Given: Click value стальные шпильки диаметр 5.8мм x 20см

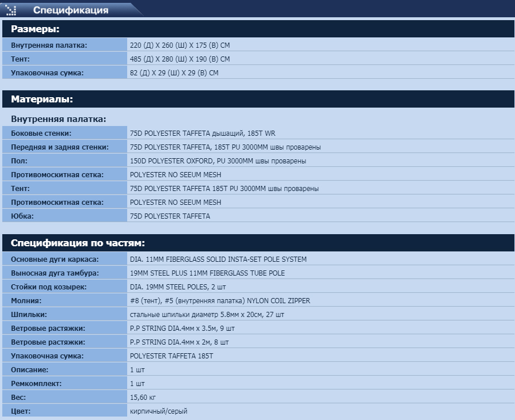Looking at the screenshot, I should point(196,315).
